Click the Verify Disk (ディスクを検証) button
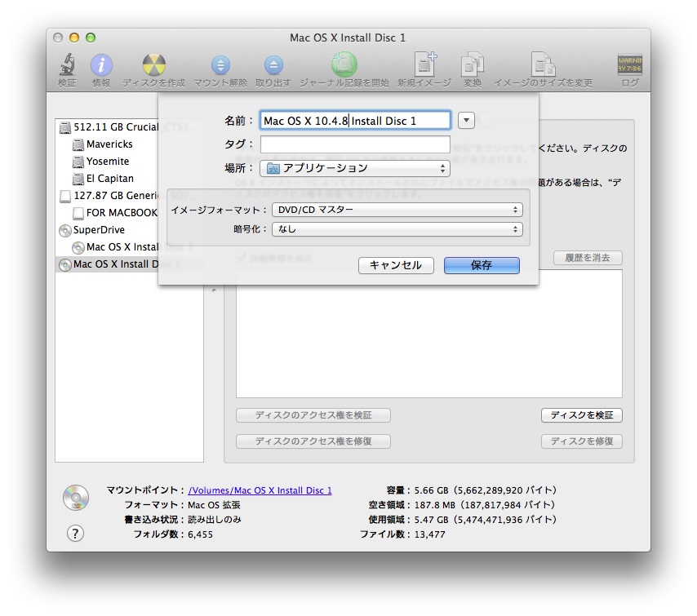 (582, 415)
